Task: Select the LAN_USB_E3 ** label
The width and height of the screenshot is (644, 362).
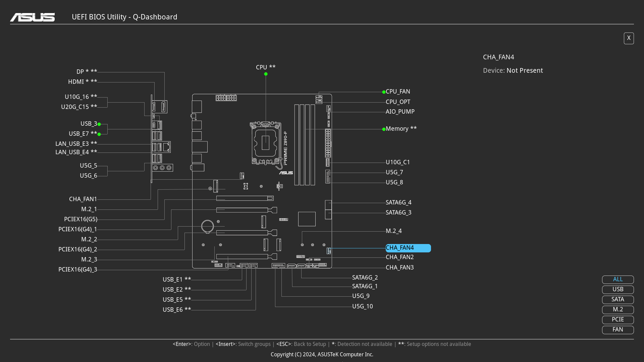Action: [76, 144]
